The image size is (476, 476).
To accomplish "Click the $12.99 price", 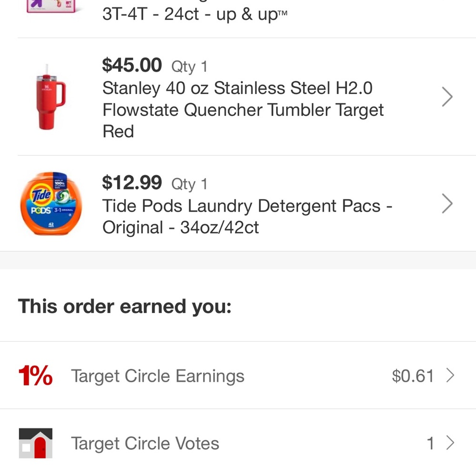I will click(132, 182).
